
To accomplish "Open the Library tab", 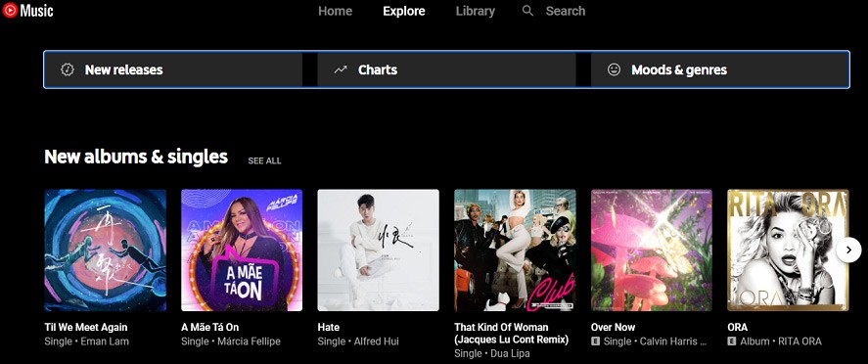I will tap(476, 11).
